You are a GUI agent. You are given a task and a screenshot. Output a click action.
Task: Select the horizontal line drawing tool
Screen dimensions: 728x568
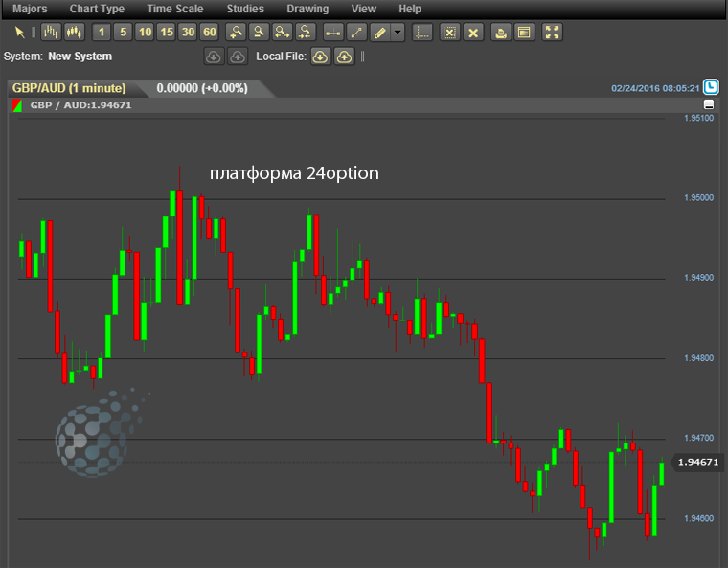click(333, 33)
